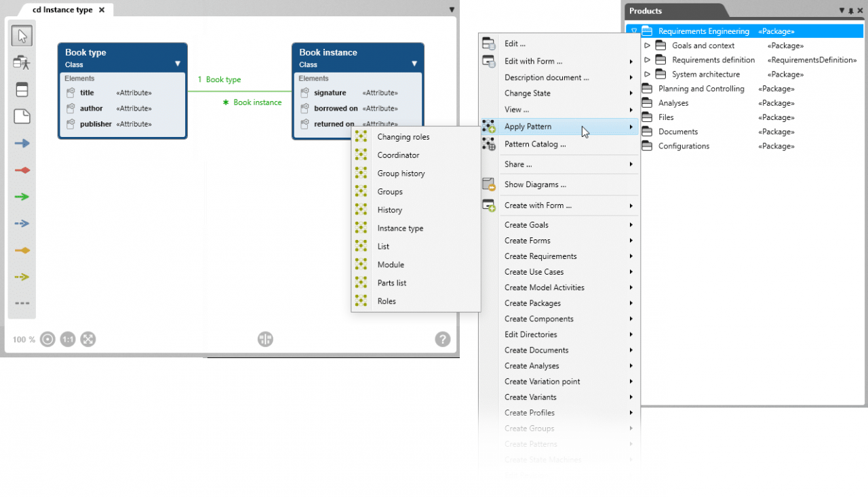The height and width of the screenshot is (497, 868).
Task: Expand the Goals and context package
Action: (646, 45)
